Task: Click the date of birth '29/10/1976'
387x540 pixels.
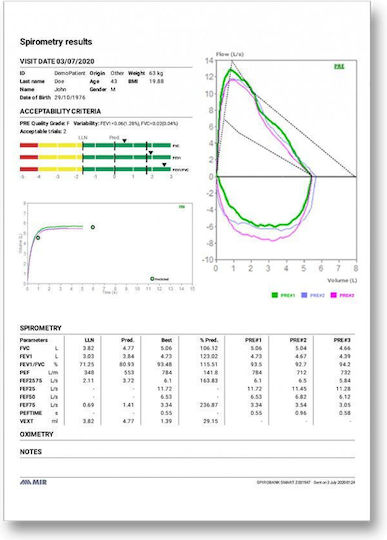Action: tap(70, 97)
